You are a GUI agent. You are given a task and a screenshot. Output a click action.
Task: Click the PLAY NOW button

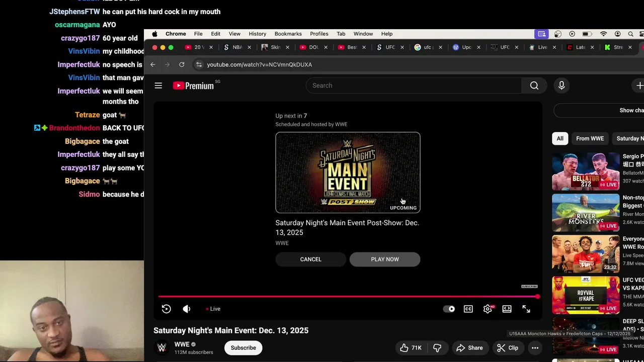tap(385, 259)
